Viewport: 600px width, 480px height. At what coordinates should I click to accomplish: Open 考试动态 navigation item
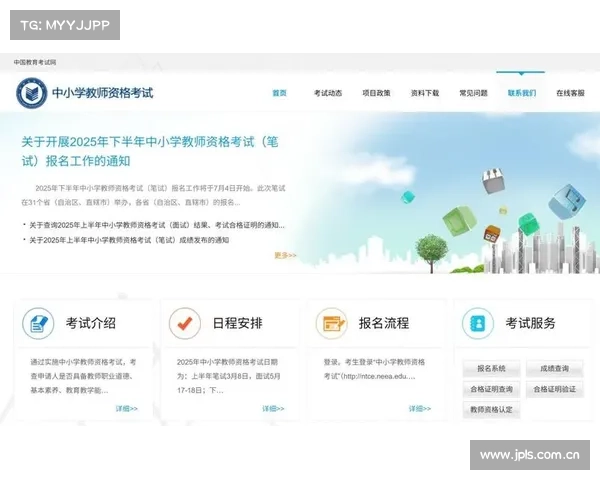click(x=328, y=93)
